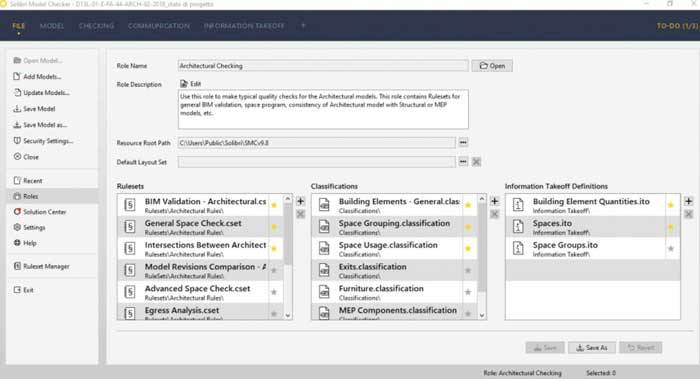Toggle favorite star for Space Grouping classification
This screenshot has width=700, height=379.
pyautogui.click(x=468, y=227)
